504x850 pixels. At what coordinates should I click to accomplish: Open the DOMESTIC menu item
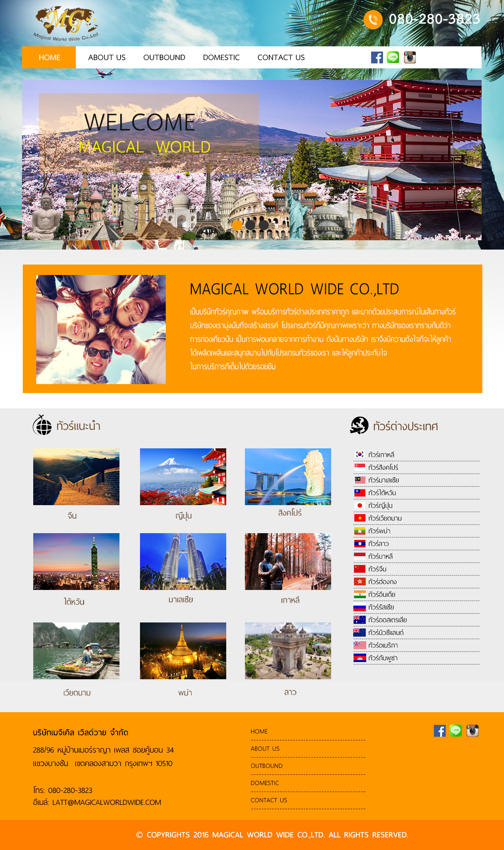[x=221, y=58]
